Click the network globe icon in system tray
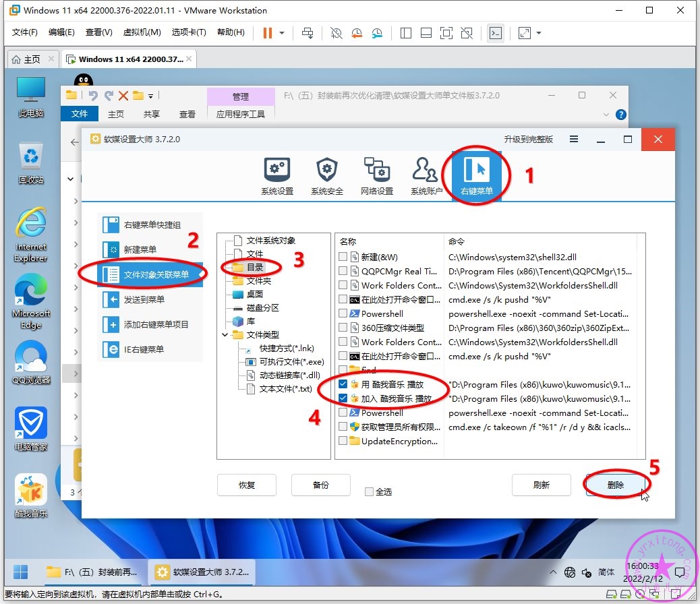 tap(569, 572)
